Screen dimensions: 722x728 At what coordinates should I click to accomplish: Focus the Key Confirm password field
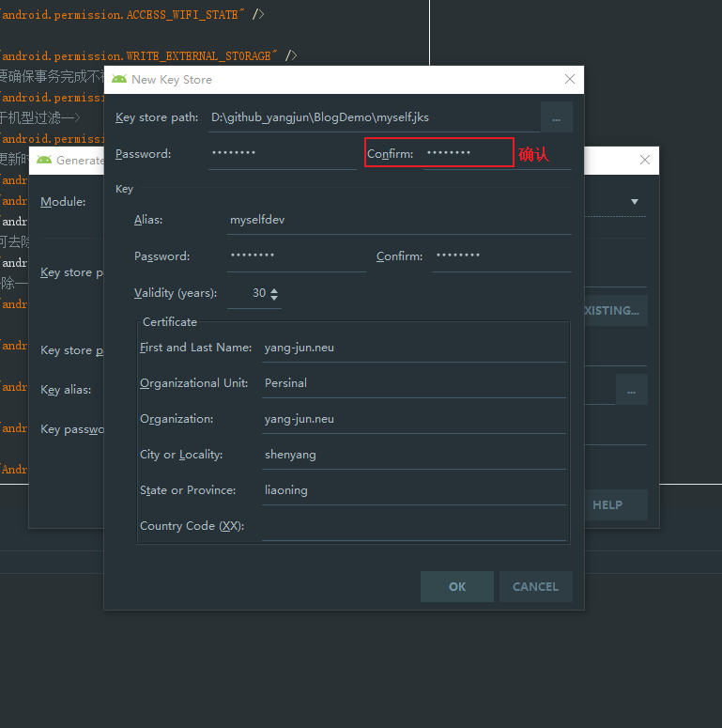502,256
